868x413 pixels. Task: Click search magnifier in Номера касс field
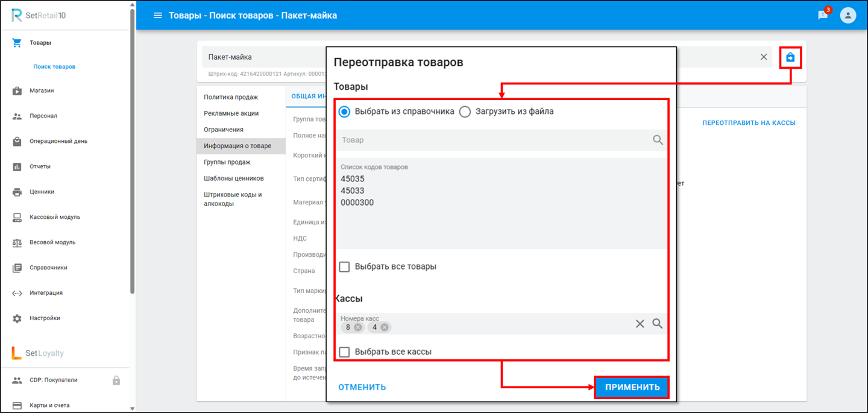coord(658,324)
